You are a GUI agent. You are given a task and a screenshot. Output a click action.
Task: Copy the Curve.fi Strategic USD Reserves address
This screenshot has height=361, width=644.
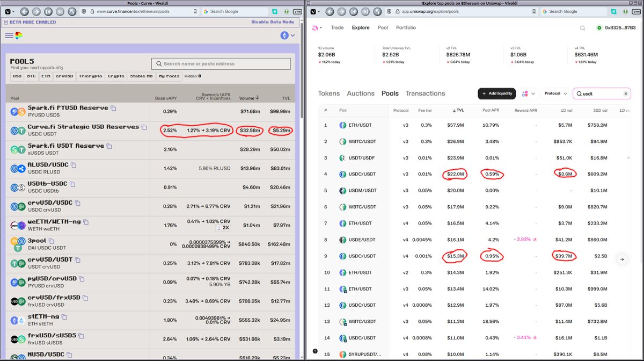click(144, 127)
